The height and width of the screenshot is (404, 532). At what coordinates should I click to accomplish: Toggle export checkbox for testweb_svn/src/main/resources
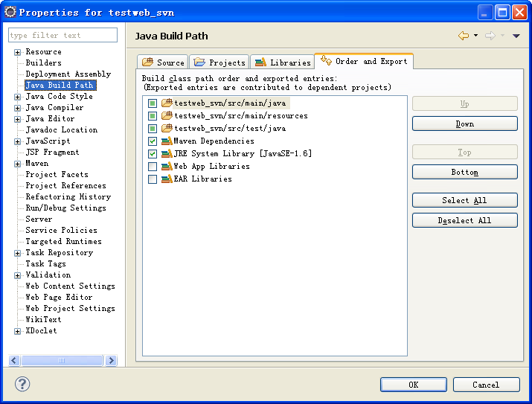point(153,116)
